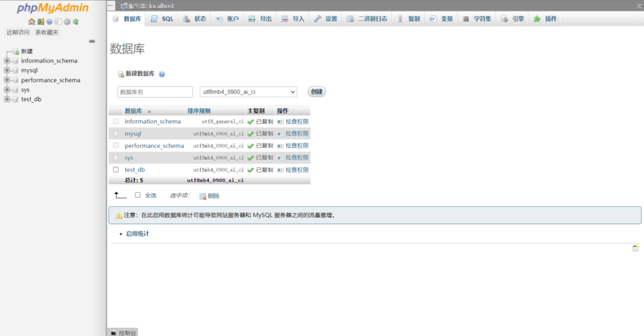Check the test_db row checkbox
Image resolution: width=644 pixels, height=336 pixels.
[x=116, y=170]
